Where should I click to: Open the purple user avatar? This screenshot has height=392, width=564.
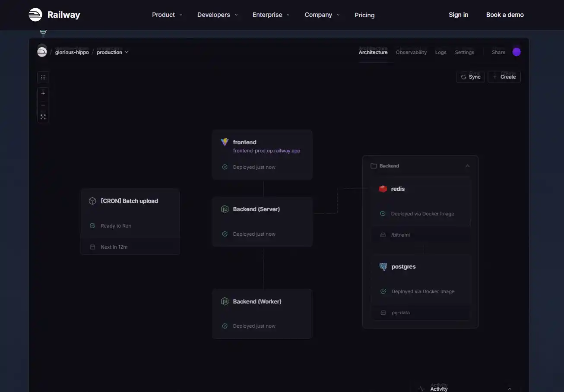[516, 52]
